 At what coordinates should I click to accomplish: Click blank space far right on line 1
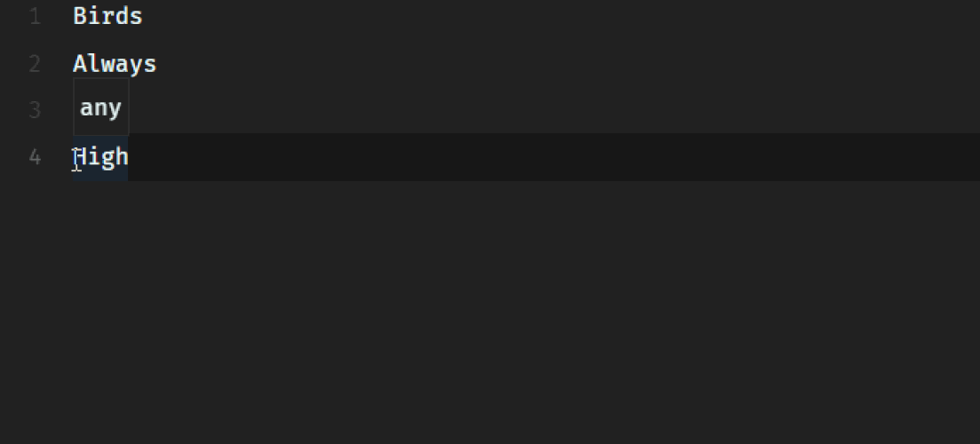pyautogui.click(x=875, y=16)
